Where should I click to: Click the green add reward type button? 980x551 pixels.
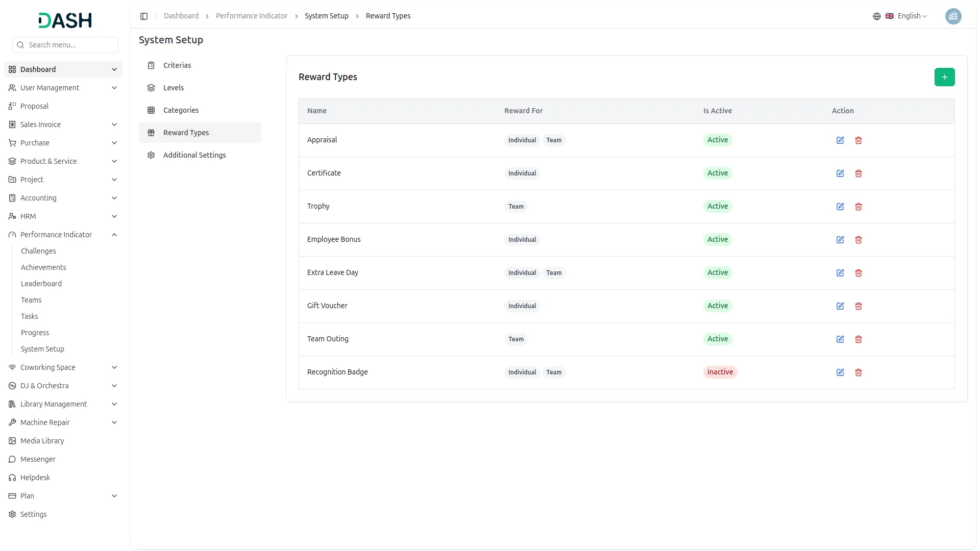tap(944, 77)
